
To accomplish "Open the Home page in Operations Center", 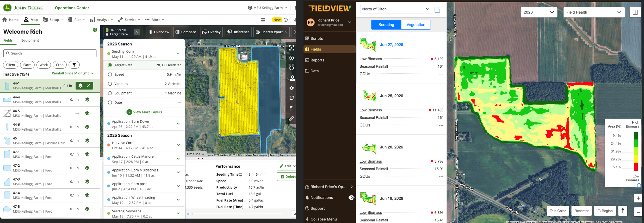I will (10, 20).
